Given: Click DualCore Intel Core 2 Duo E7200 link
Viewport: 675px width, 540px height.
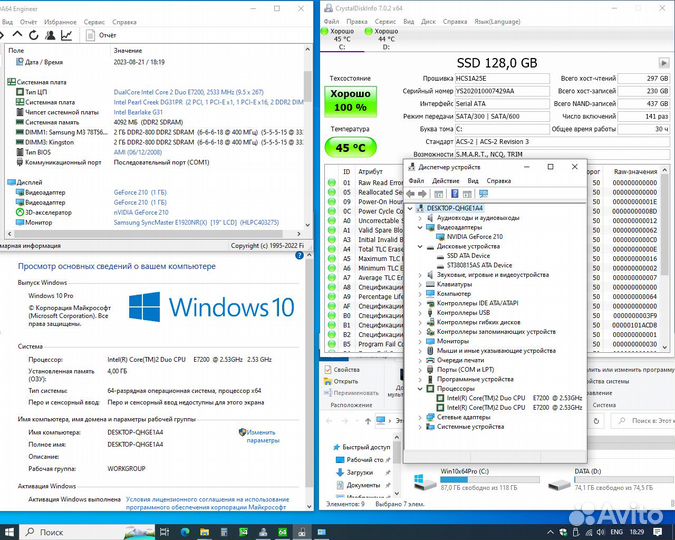Looking at the screenshot, I should click(189, 92).
